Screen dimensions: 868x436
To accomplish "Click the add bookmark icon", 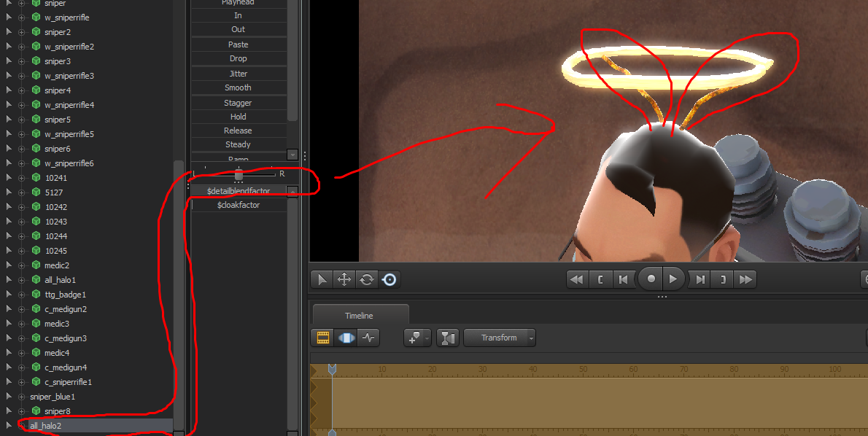I will click(414, 338).
